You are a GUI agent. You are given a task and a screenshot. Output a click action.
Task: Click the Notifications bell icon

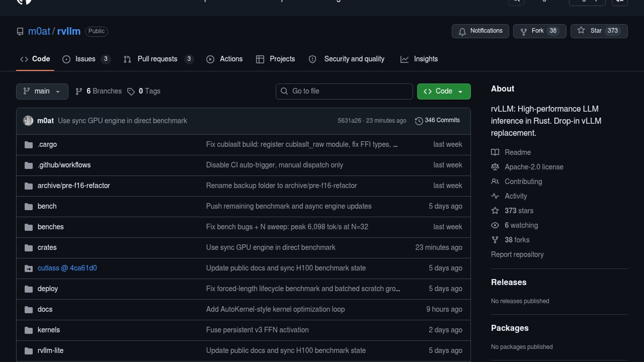click(462, 31)
